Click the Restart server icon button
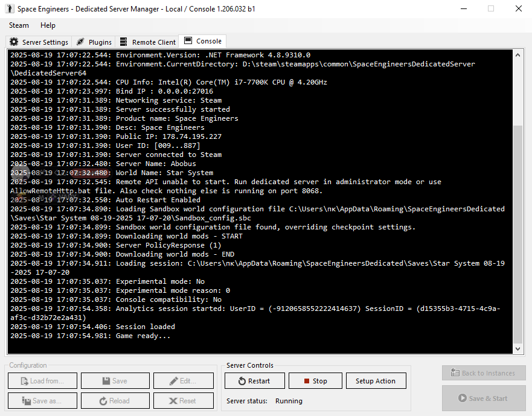Screen dimensions: 532x416 click(x=242, y=381)
